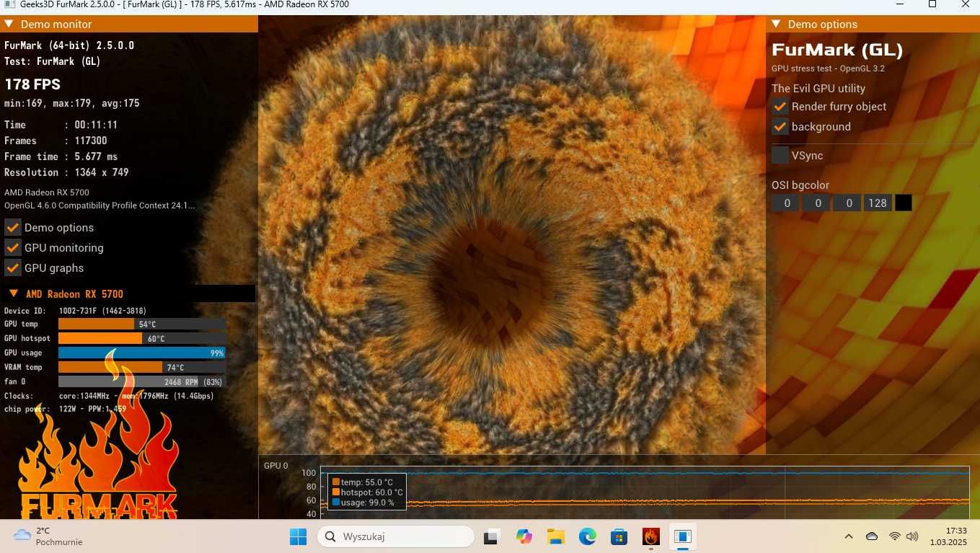This screenshot has height=553, width=980.
Task: Click the GPU temp 54°C bar
Action: [142, 324]
